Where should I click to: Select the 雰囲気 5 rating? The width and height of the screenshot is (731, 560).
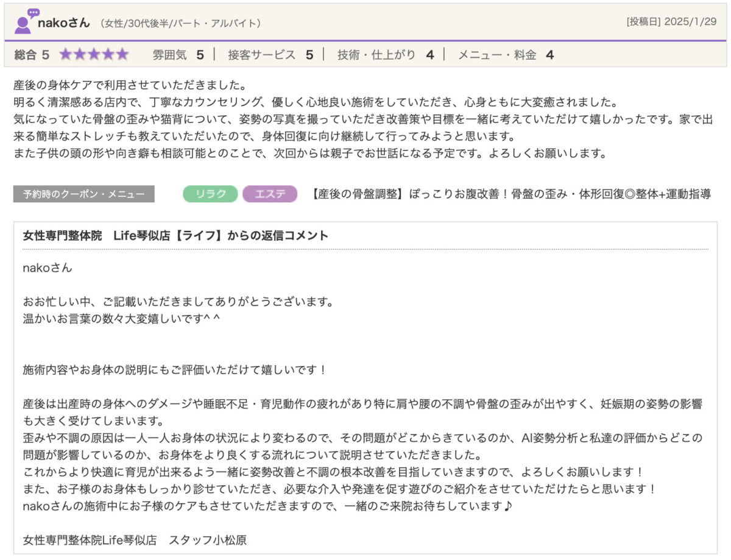178,55
